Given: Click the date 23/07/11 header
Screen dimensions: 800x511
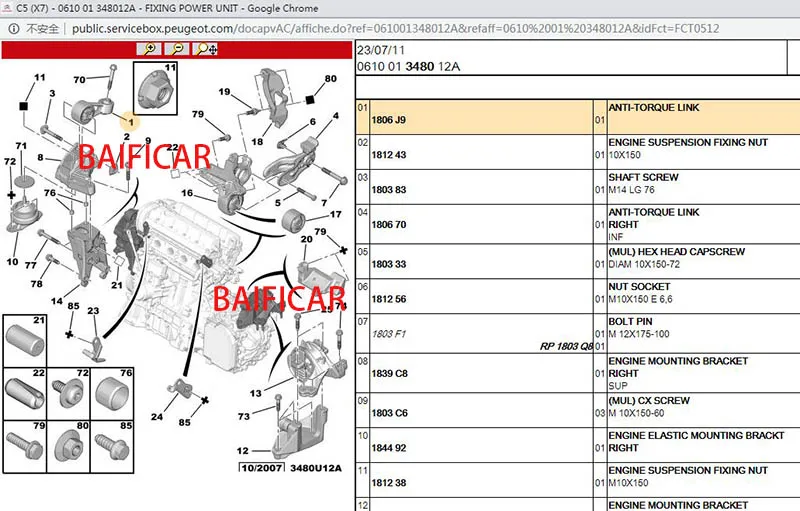Looking at the screenshot, I should (x=381, y=50).
